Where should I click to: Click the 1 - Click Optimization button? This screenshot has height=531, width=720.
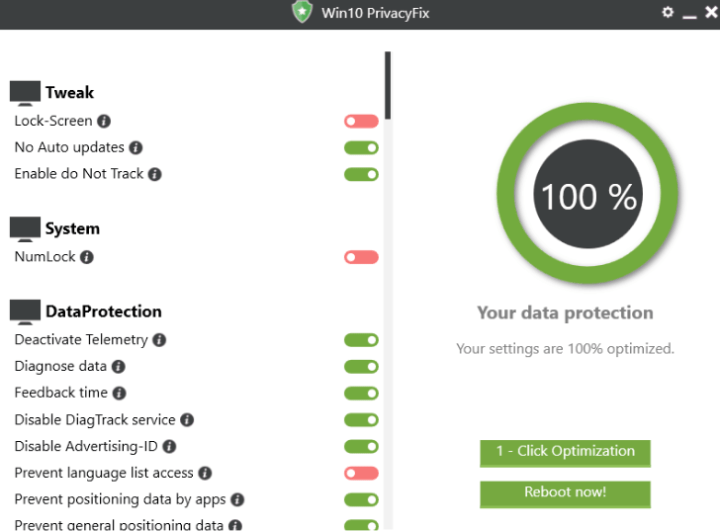pyautogui.click(x=565, y=453)
